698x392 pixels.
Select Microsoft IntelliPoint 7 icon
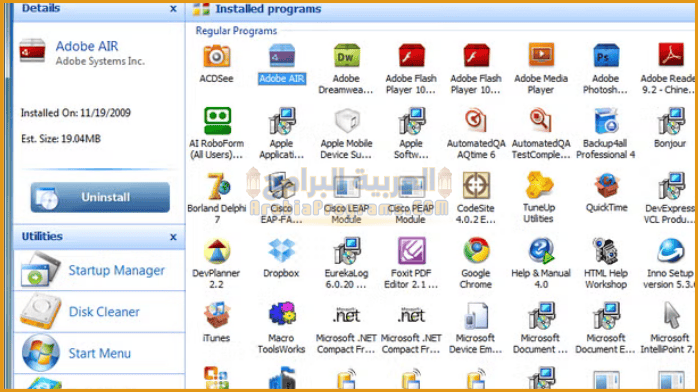[671, 316]
